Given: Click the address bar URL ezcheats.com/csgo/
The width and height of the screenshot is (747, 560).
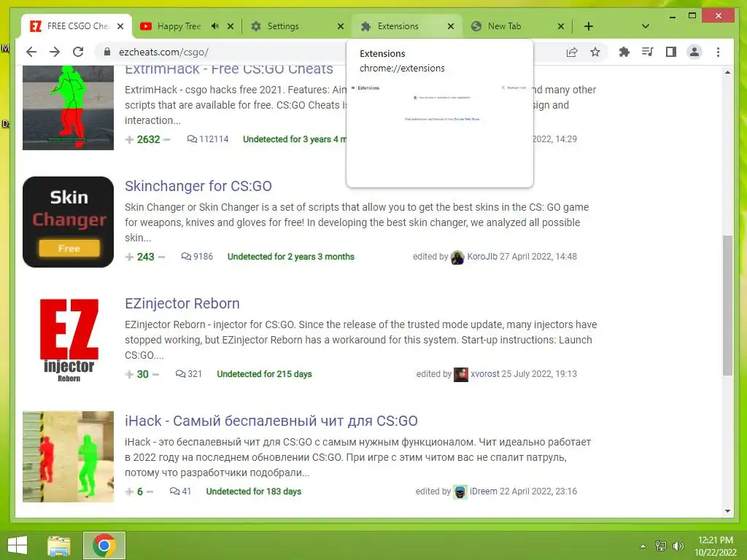Looking at the screenshot, I should (163, 52).
